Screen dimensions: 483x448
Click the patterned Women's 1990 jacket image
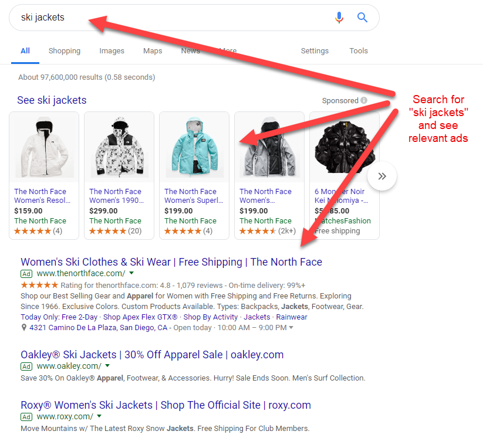(120, 147)
